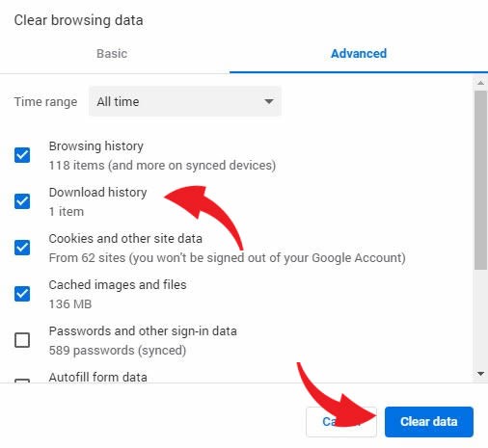Click the Cancel button
This screenshot has width=488, height=448.
pyautogui.click(x=341, y=422)
